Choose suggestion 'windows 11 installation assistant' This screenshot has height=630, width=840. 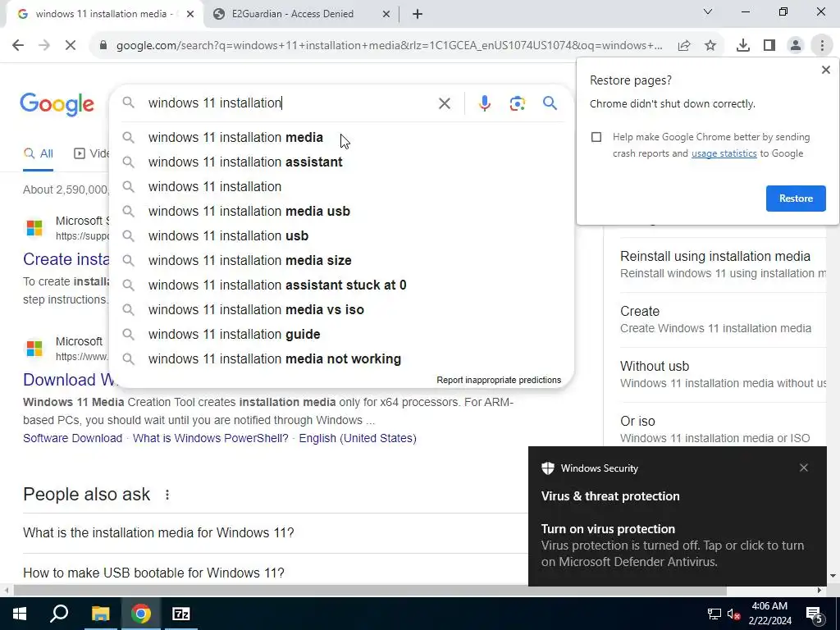(342, 162)
